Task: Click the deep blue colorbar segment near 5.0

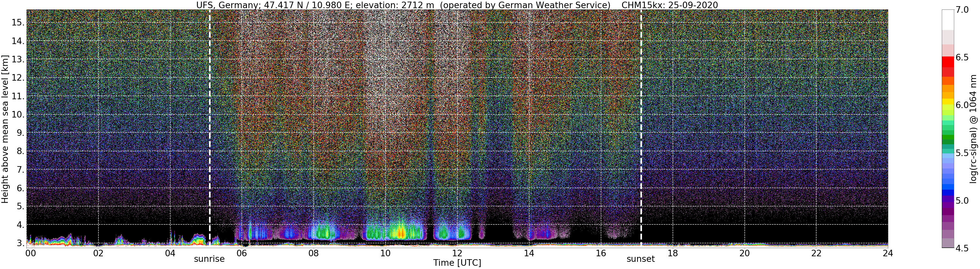Action: [x=948, y=193]
